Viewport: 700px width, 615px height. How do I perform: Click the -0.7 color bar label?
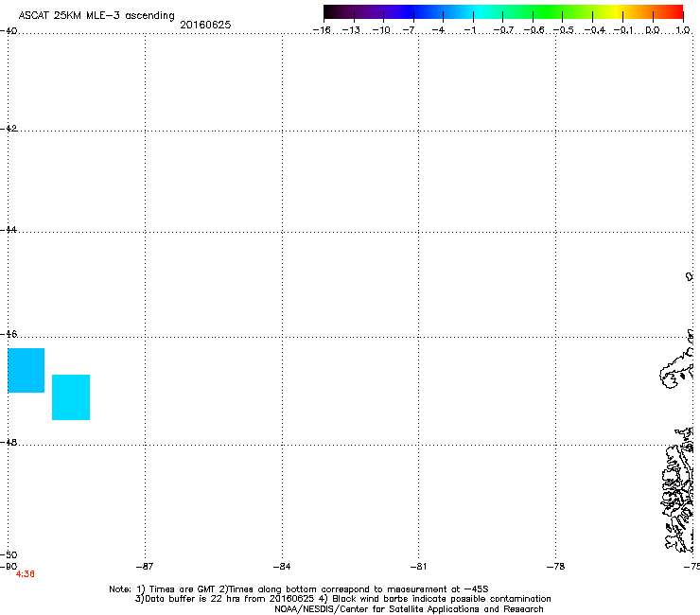(503, 30)
